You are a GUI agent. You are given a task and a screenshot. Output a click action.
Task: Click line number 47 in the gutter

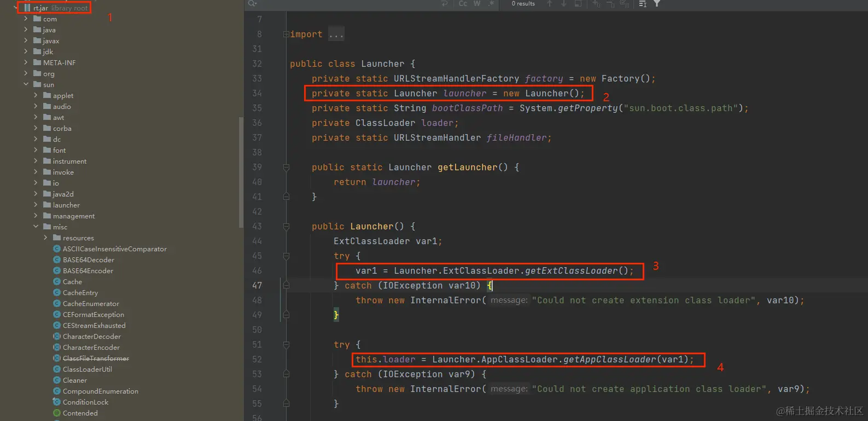tap(257, 285)
